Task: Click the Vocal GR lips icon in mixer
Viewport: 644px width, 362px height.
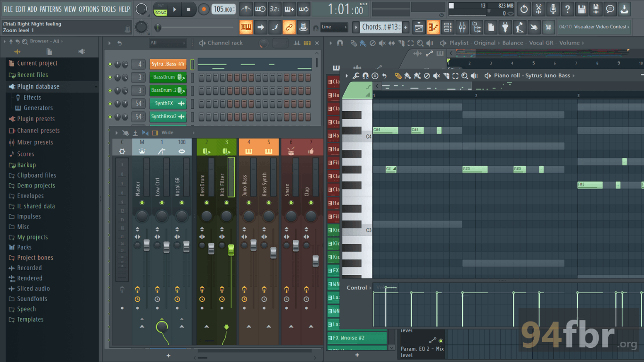Action: [x=182, y=151]
